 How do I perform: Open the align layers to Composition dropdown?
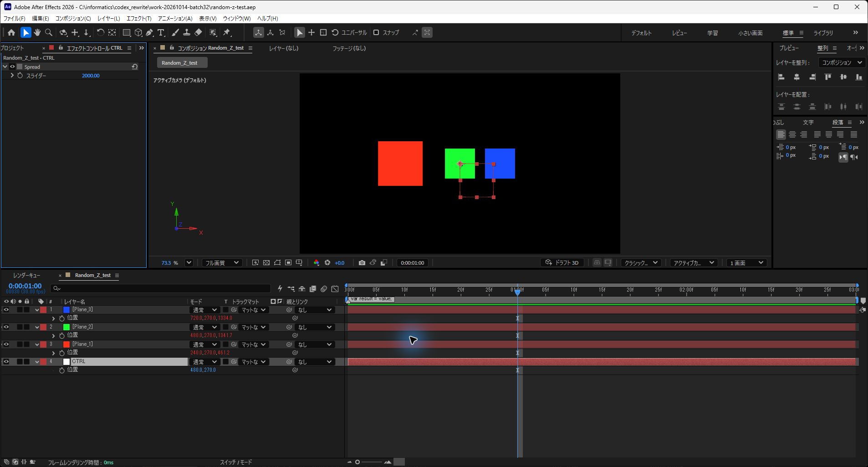coord(842,62)
